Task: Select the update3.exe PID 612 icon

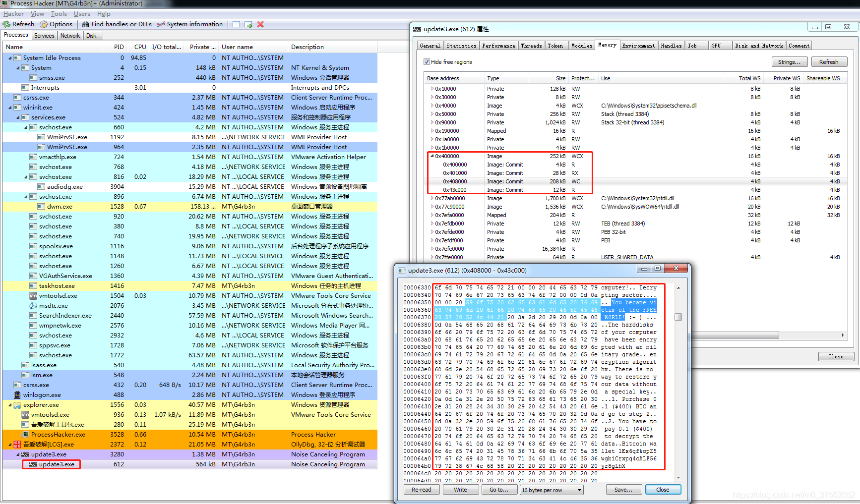Action: click(x=33, y=464)
